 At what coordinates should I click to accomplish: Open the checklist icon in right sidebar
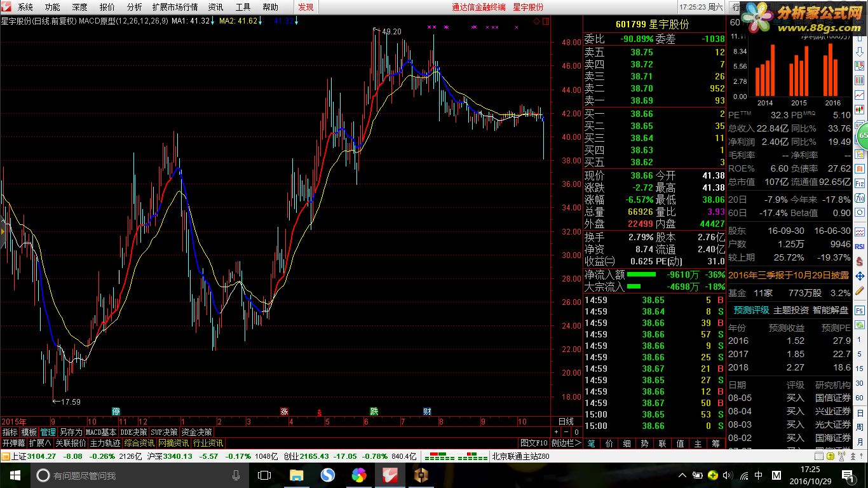(859, 65)
